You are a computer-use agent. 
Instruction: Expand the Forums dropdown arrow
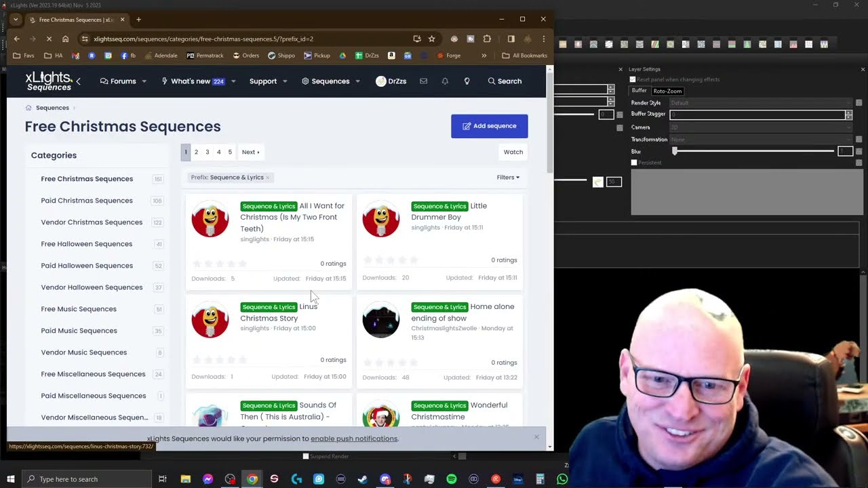coord(144,81)
